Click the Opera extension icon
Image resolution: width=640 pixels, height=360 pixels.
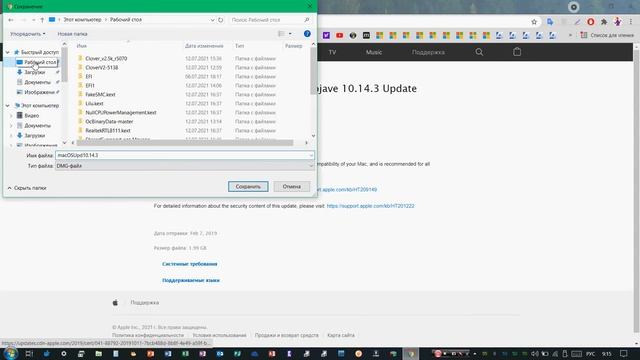pos(590,22)
